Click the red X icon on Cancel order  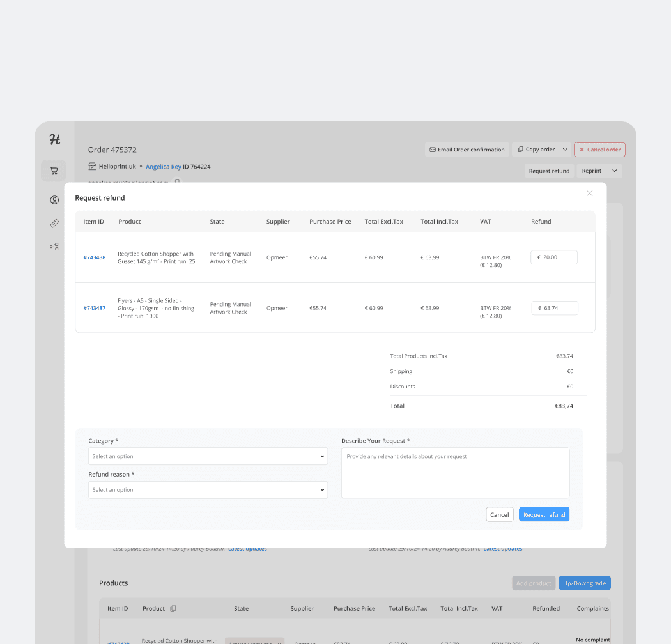tap(583, 149)
